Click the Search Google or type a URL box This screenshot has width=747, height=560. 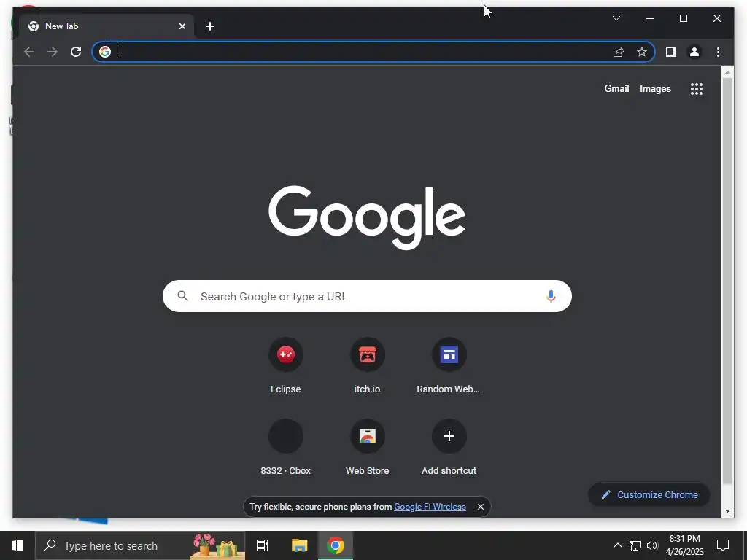[367, 296]
